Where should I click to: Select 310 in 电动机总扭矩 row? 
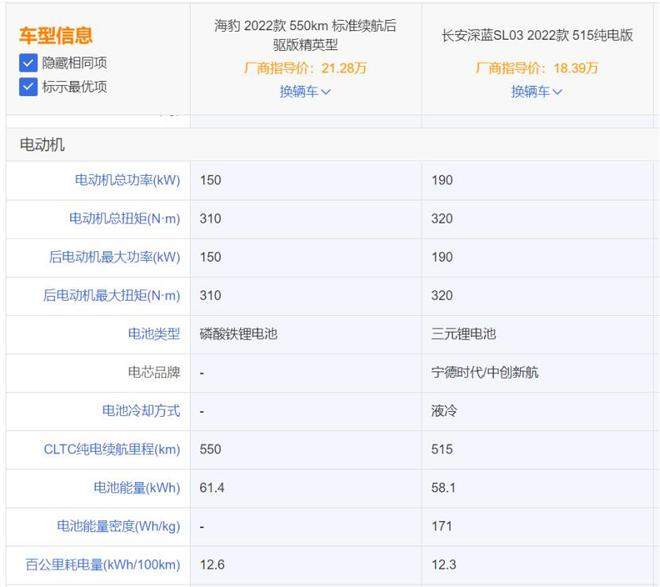click(x=210, y=219)
